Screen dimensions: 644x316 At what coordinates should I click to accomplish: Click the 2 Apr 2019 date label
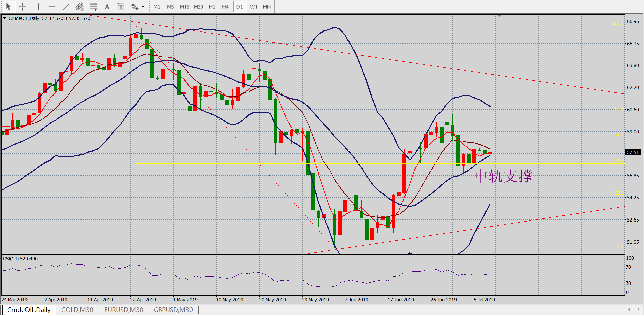56,300
